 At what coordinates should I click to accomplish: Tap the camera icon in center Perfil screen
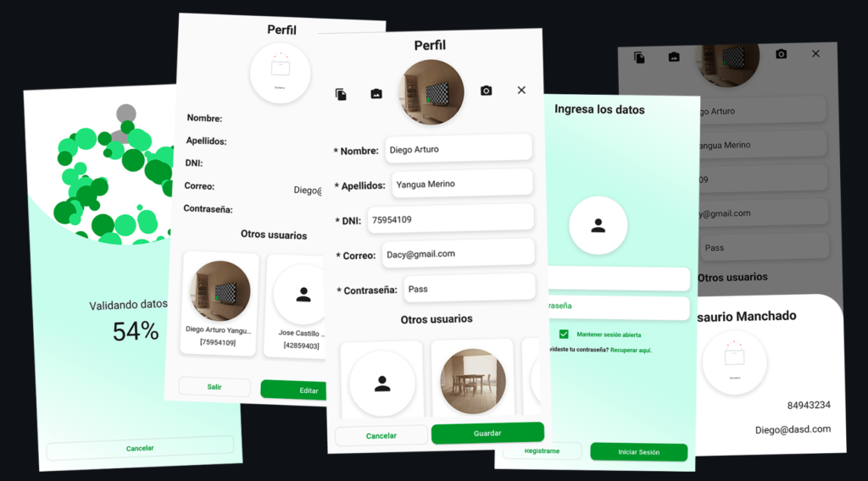pyautogui.click(x=486, y=91)
